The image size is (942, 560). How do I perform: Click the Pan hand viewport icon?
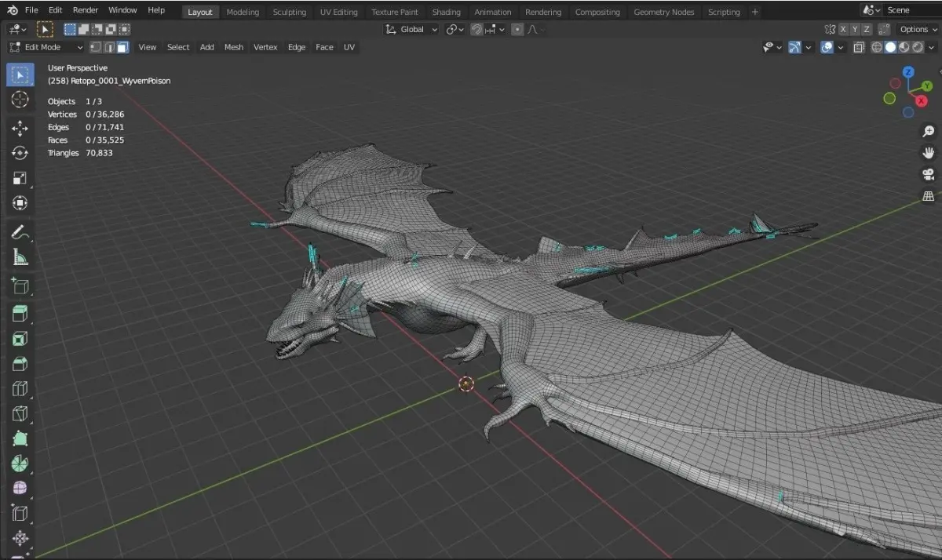(x=929, y=153)
